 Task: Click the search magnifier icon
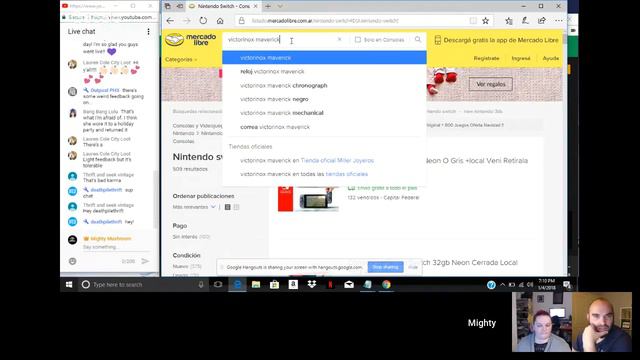[418, 40]
